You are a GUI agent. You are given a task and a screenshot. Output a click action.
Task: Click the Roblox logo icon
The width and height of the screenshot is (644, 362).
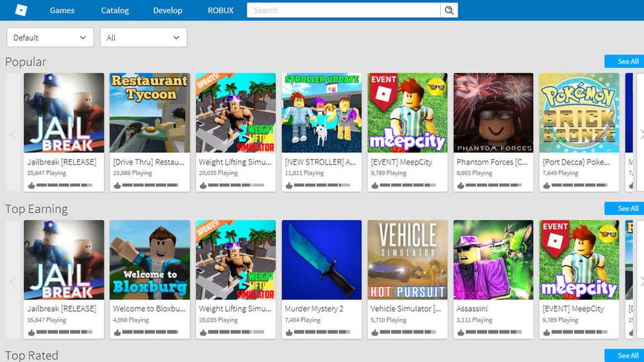pos(21,10)
